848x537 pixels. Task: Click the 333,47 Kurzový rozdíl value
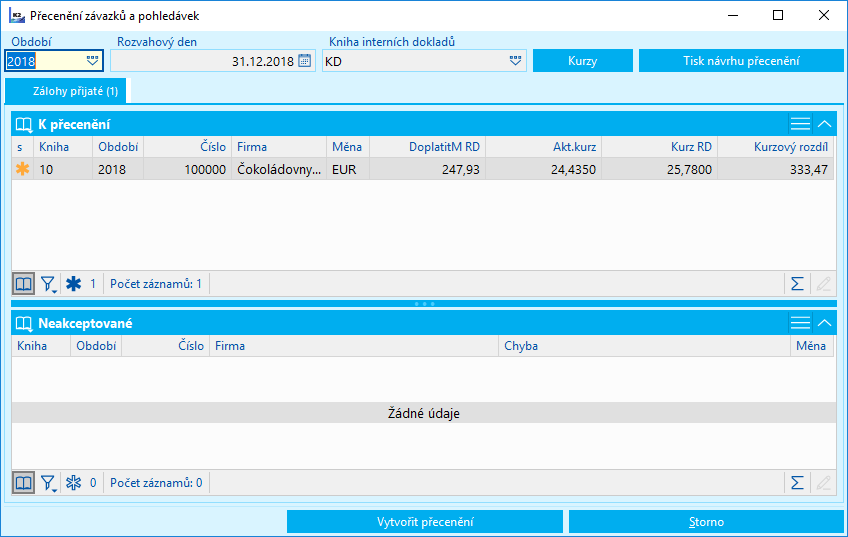pyautogui.click(x=776, y=169)
